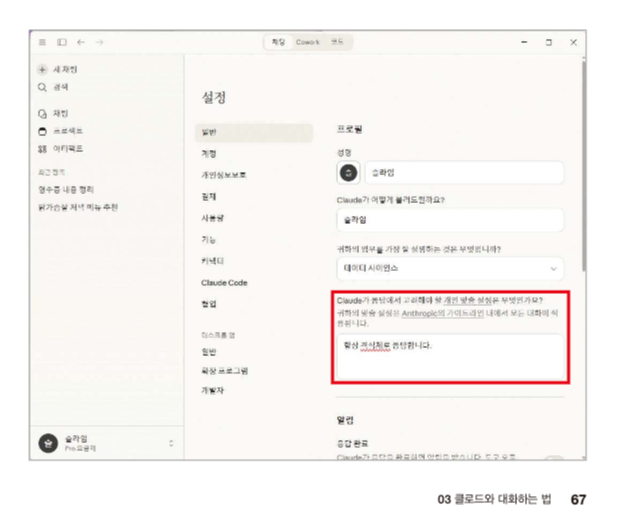Close the Claude window

click(x=573, y=42)
